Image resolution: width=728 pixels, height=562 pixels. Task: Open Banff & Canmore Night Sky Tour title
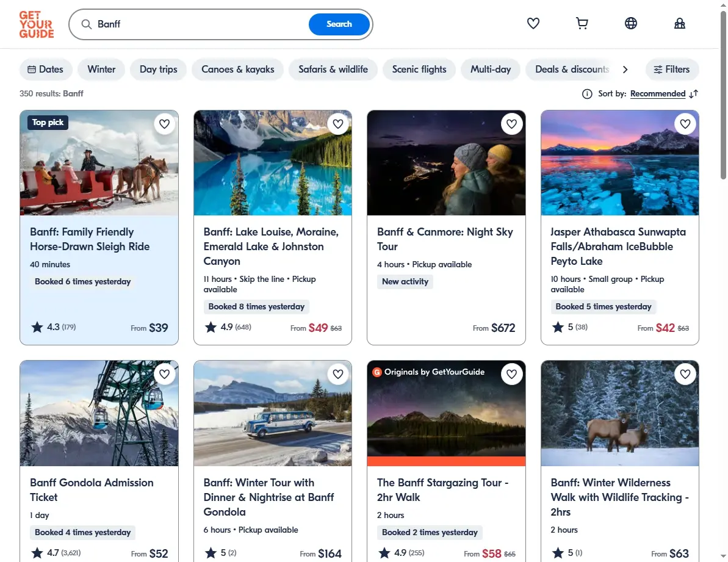tap(445, 239)
